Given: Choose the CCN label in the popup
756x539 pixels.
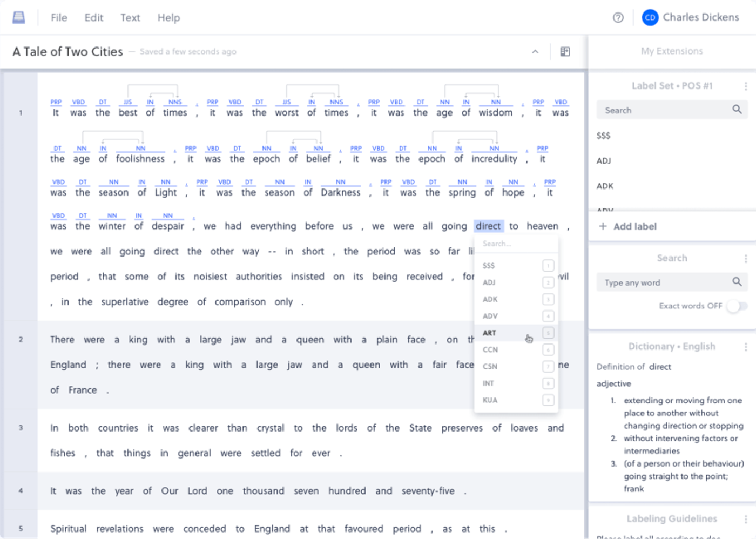Looking at the screenshot, I should coord(516,350).
